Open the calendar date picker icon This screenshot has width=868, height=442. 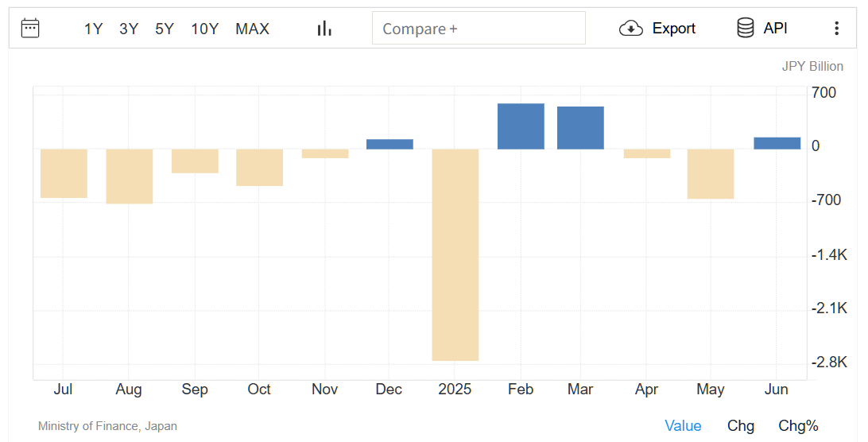point(30,29)
